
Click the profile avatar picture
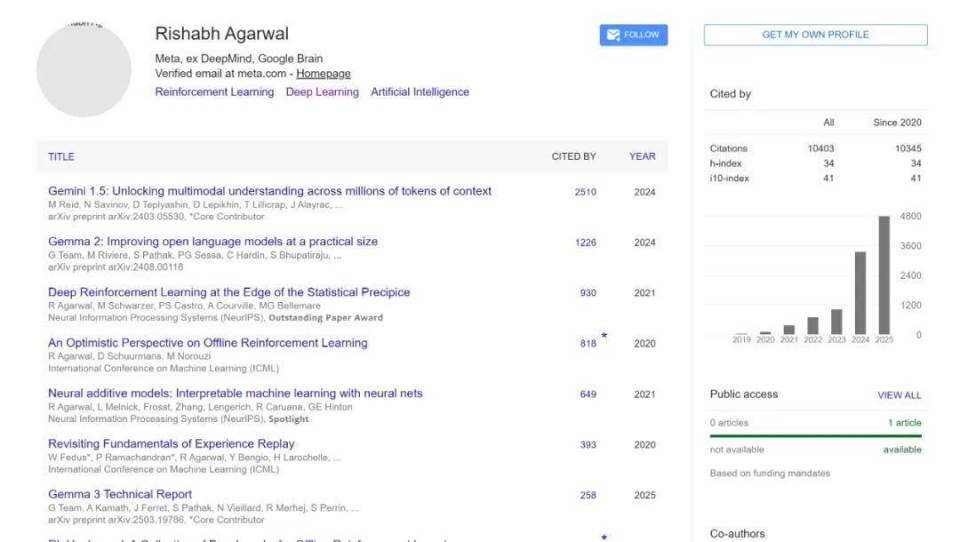pyautogui.click(x=84, y=69)
